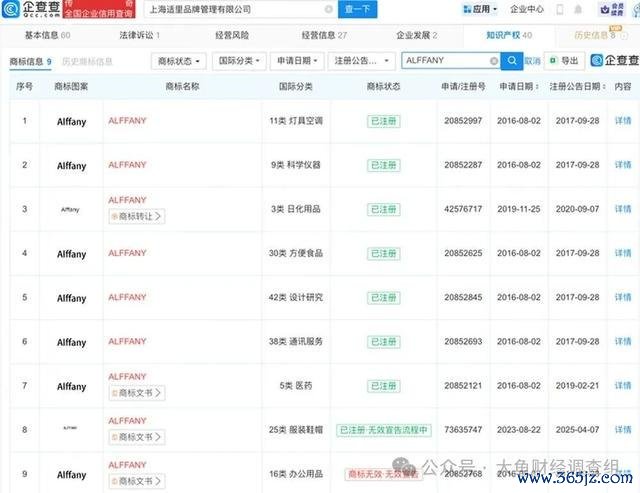Screen dimensions: 640x493
Task: Click registration number 73635747
Action: (463, 430)
